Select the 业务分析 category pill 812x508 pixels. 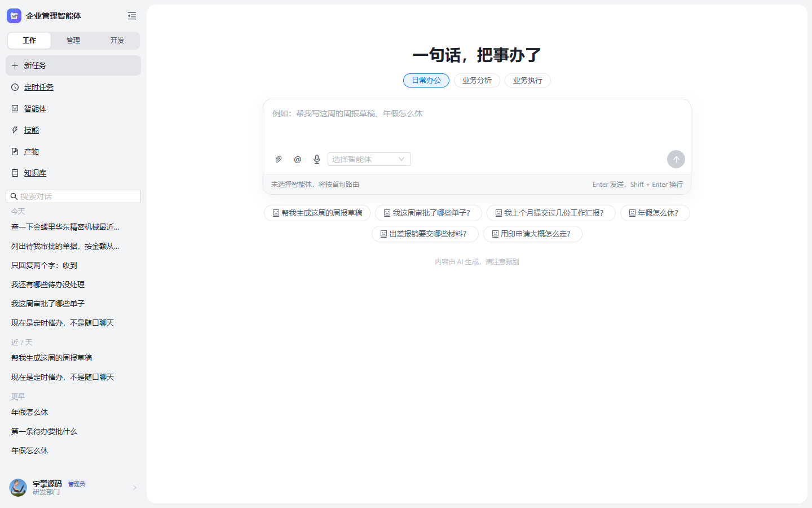click(477, 80)
